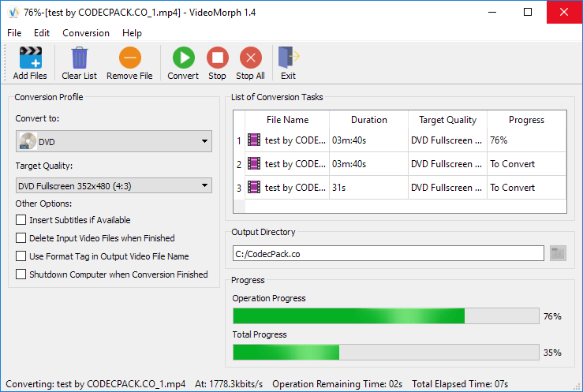Click the Converting file name status text

point(95,384)
